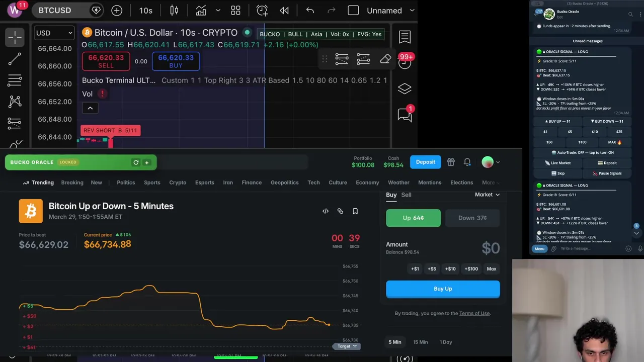Open the alerts panel with 99+ badge
The width and height of the screenshot is (644, 362).
pos(405,62)
